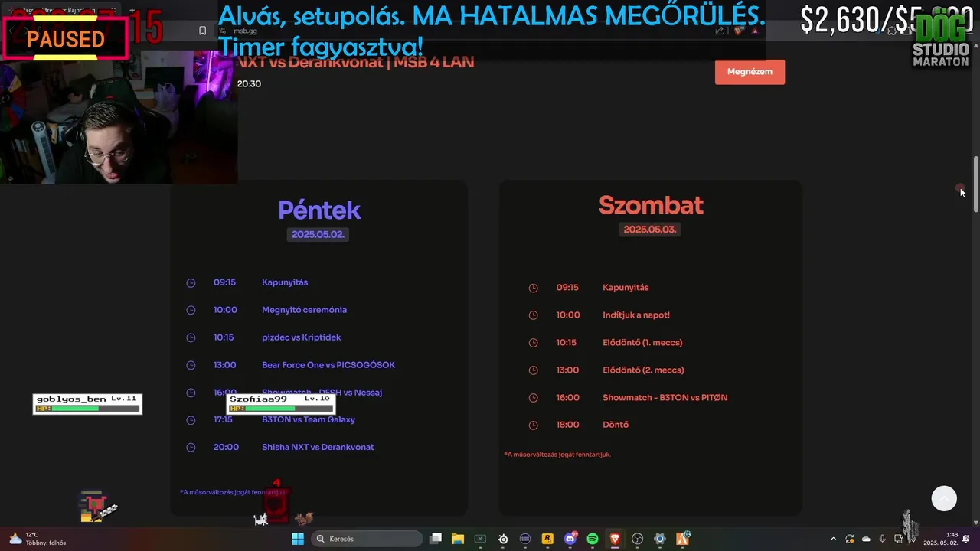Open the Xbox Game Bar taskbar icon
The image size is (980, 551).
click(x=480, y=539)
